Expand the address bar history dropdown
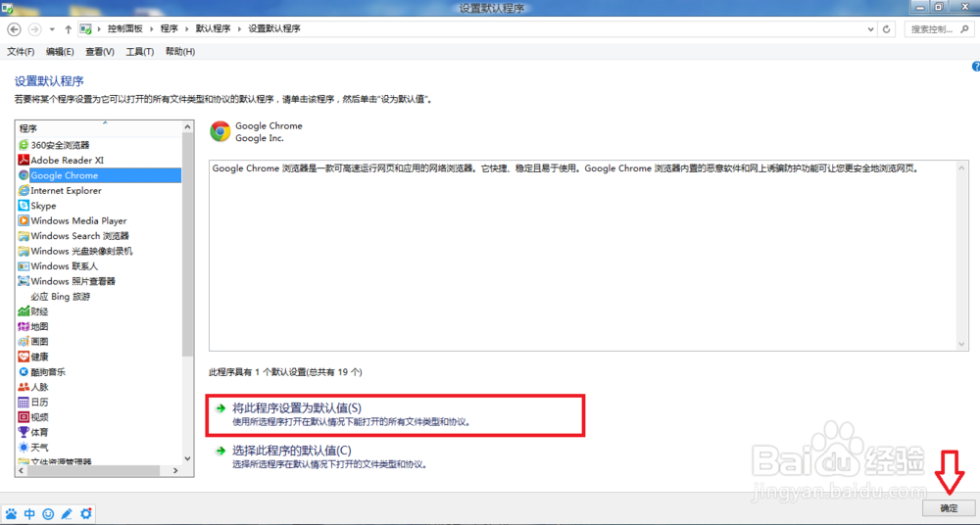 coord(872,29)
